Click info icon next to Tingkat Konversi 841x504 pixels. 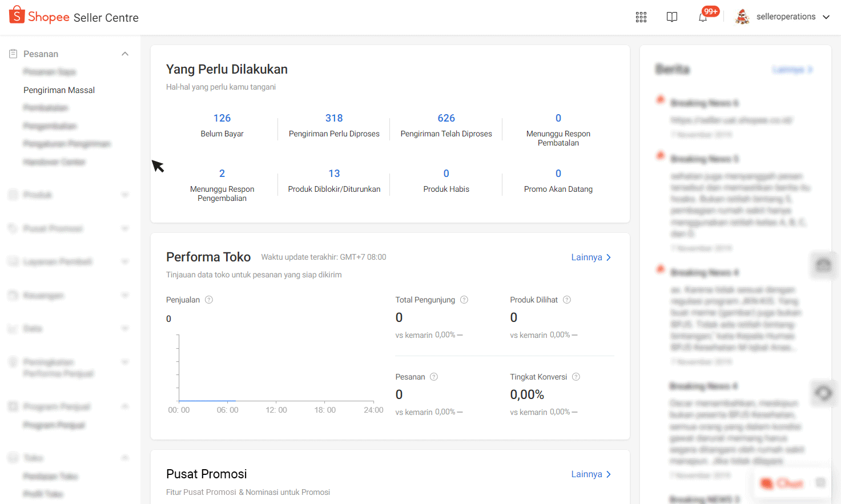576,377
